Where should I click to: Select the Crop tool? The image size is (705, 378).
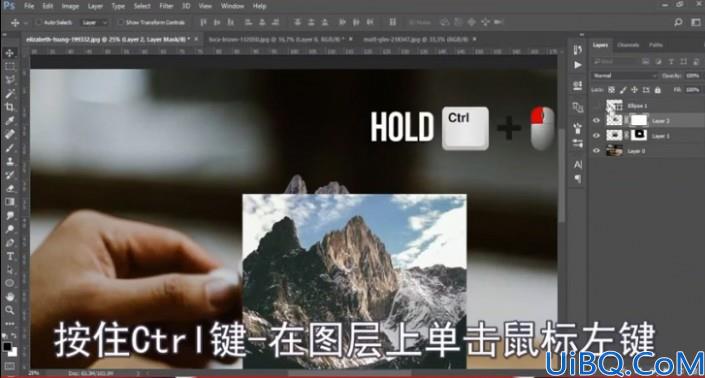coord(9,107)
